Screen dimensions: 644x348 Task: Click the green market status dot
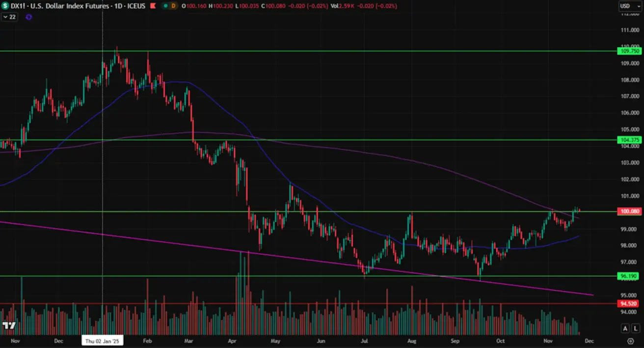(164, 6)
